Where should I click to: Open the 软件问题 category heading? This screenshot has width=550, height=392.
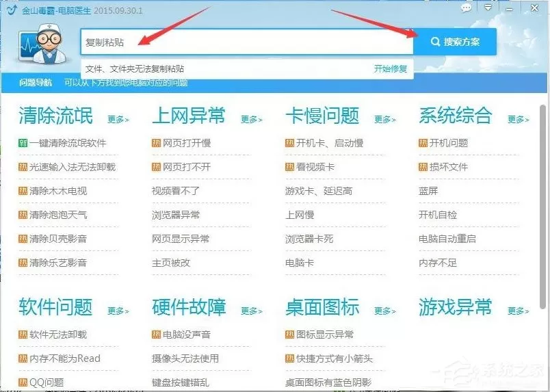click(x=56, y=306)
